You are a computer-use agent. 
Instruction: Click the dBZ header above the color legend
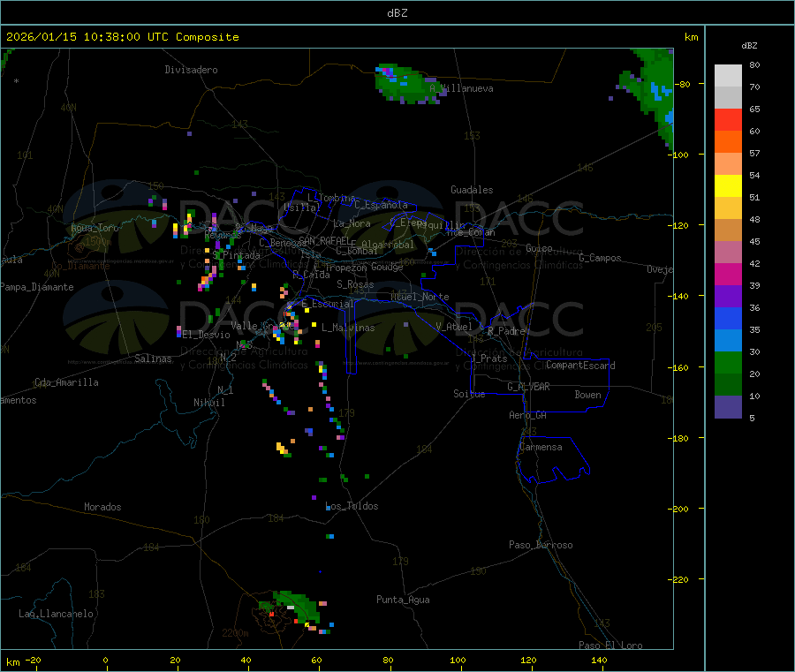pyautogui.click(x=749, y=46)
